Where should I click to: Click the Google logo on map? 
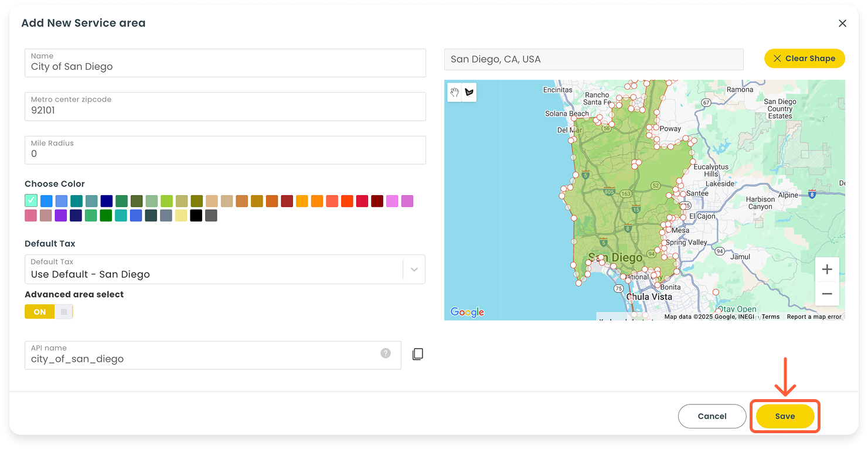(467, 312)
